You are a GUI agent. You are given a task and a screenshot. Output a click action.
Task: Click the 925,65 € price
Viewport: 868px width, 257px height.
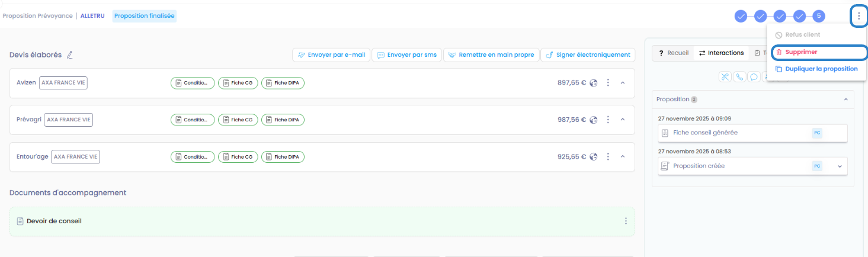pos(572,157)
